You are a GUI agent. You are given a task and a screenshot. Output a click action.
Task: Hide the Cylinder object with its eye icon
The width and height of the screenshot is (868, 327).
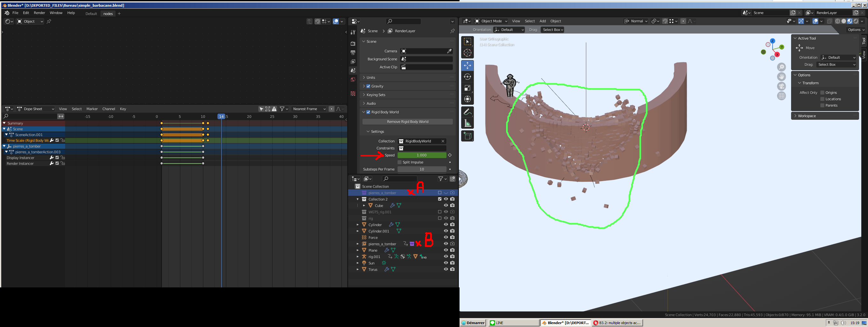(x=446, y=225)
